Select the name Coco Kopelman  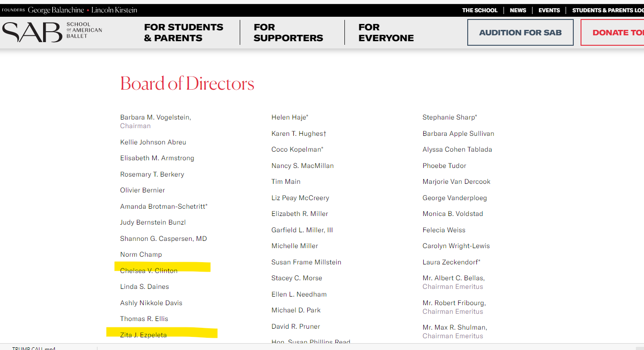click(x=297, y=149)
